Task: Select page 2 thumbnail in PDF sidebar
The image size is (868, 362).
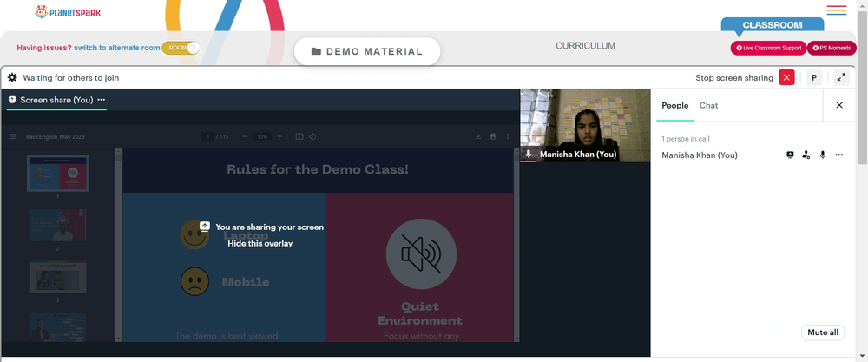Action: (57, 226)
